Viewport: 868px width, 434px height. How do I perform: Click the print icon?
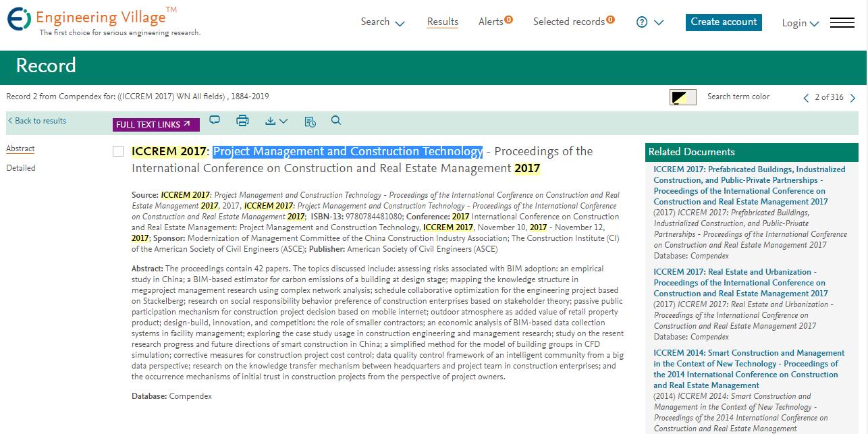[x=242, y=121]
